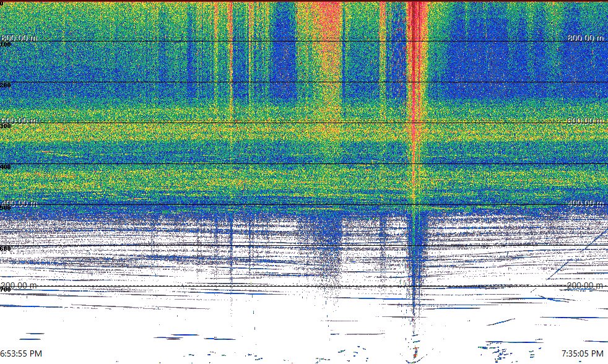
Task: Click the left-side 400.00 m depth label
Action: coord(19,203)
